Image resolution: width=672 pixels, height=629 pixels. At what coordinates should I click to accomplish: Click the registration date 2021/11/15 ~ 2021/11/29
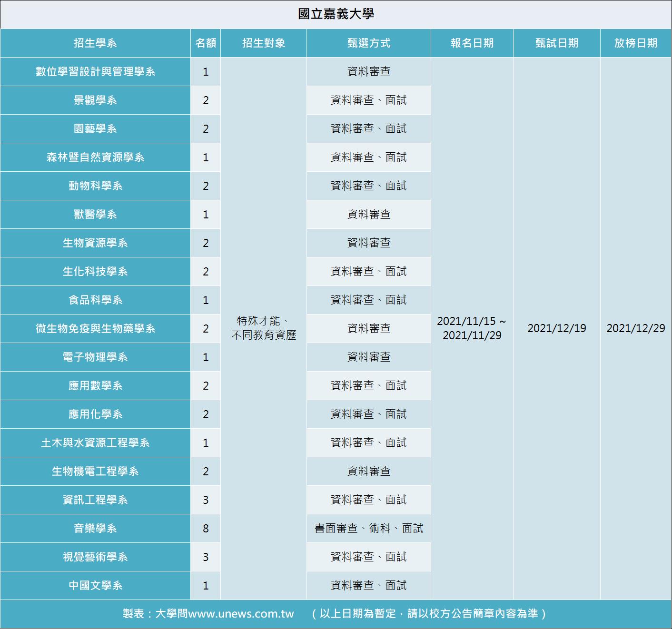(x=472, y=329)
